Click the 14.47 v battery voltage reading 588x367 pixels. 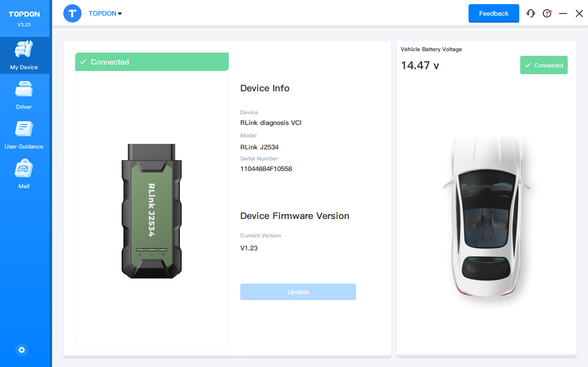coord(420,65)
